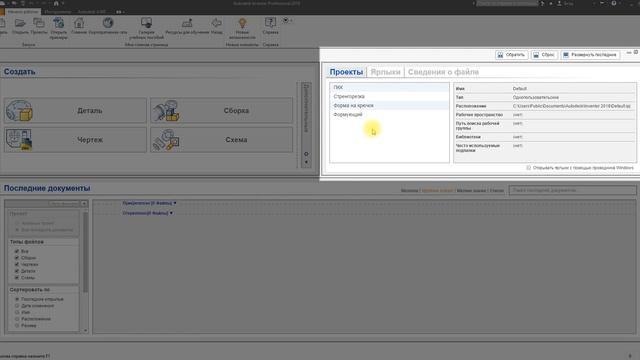Create a new Сборка
Screen dimensions: 640x360
(x=222, y=111)
